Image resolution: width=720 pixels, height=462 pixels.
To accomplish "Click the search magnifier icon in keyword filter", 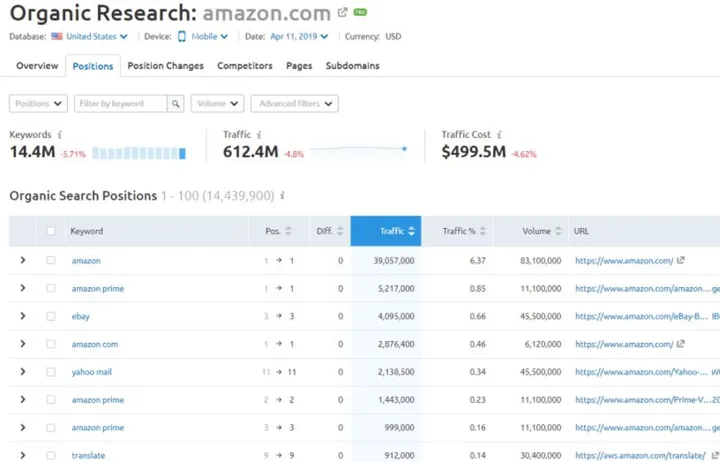I will pos(175,104).
